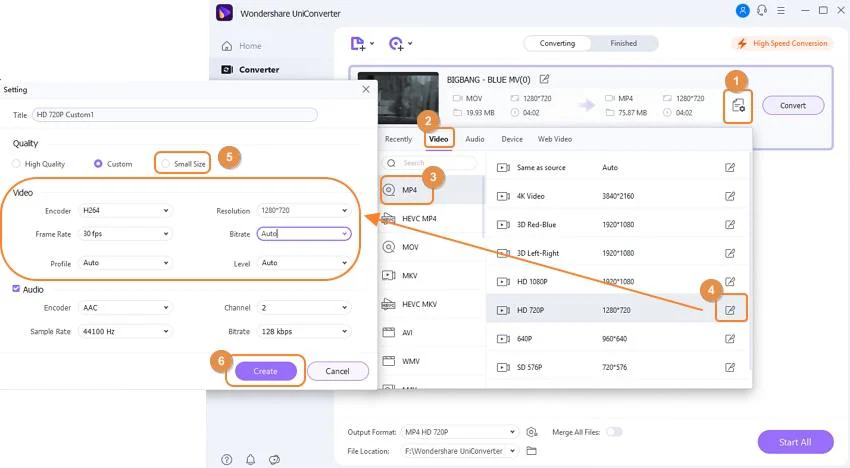Edit the 4K Video preset
Viewport: 850px width, 468px height.
(x=730, y=196)
